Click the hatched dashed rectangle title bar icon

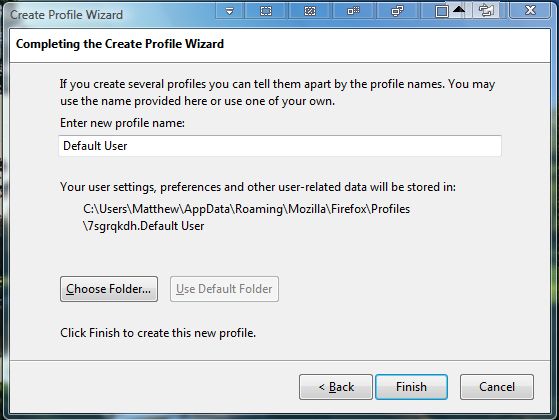310,11
